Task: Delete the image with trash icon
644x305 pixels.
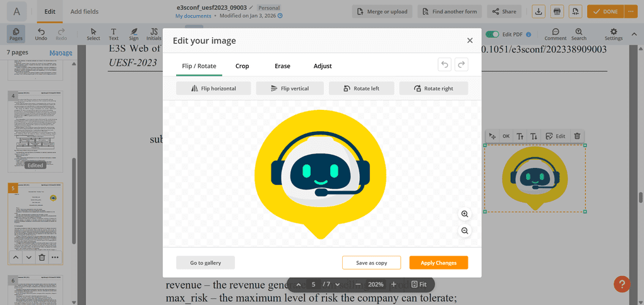Action: [x=577, y=136]
